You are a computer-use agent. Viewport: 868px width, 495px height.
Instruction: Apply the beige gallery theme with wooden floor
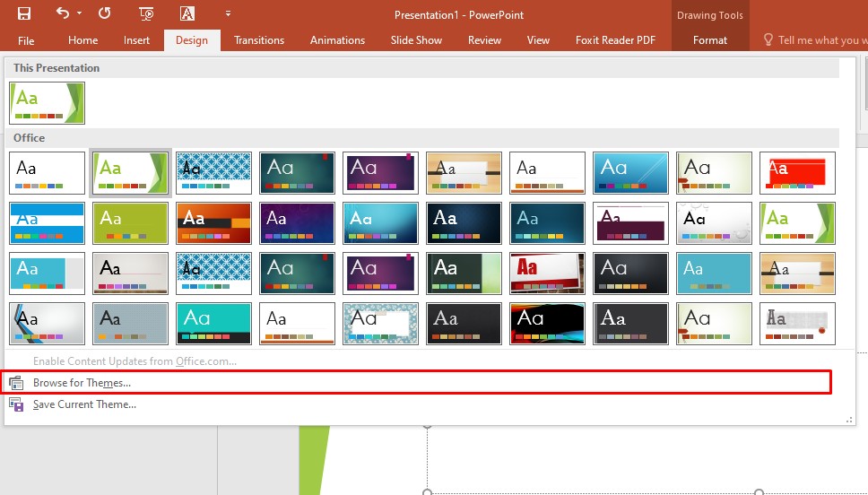(131, 274)
